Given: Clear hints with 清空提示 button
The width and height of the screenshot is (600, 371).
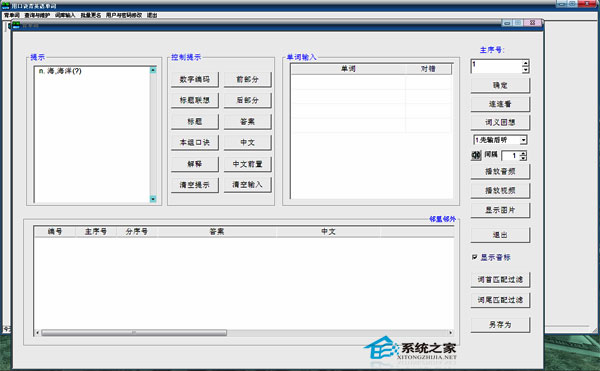Looking at the screenshot, I should pos(195,185).
